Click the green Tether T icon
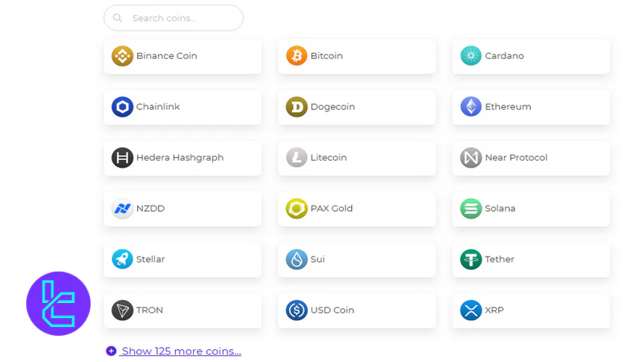This screenshot has height=362, width=644. pyautogui.click(x=471, y=260)
